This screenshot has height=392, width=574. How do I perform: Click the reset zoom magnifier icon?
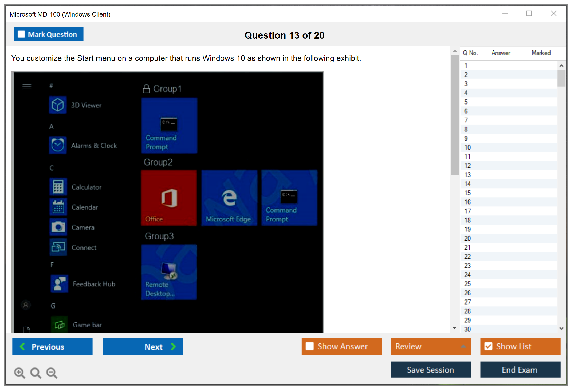(x=36, y=373)
